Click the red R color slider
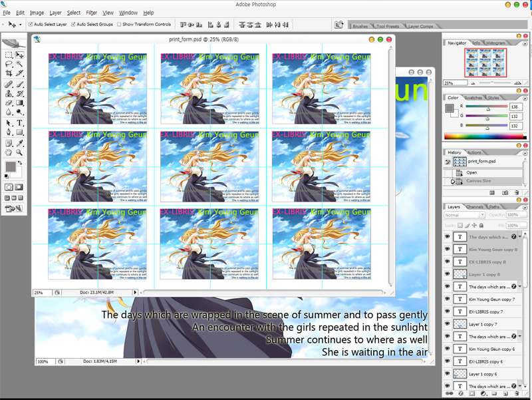 [x=486, y=106]
